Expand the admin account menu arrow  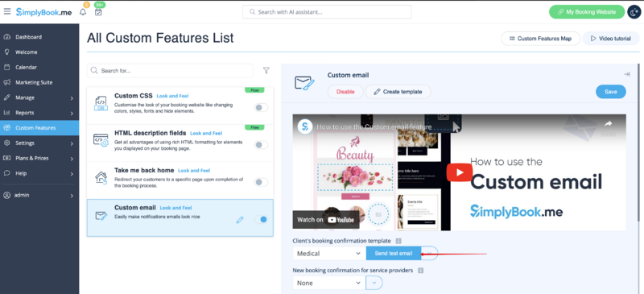tap(72, 196)
